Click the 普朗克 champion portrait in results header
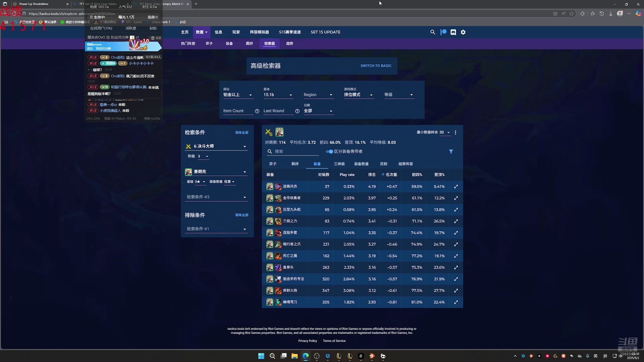The image size is (644, 362). coord(279,132)
